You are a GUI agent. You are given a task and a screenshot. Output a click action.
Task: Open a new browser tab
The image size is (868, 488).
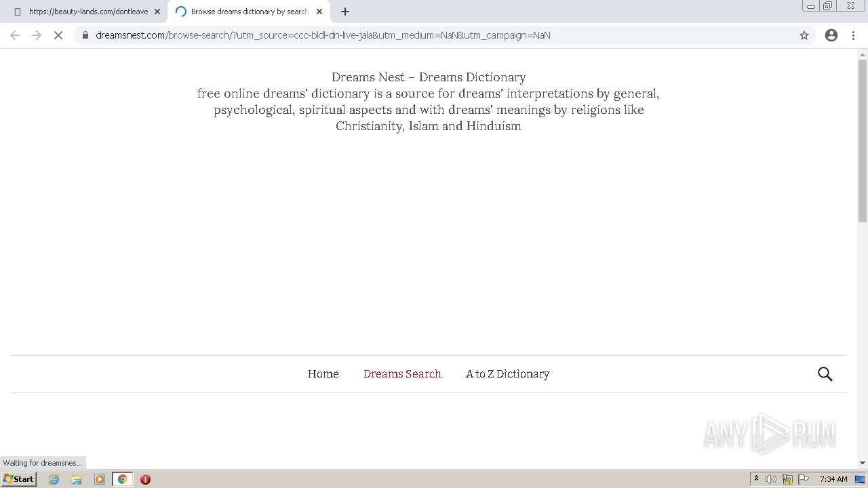[344, 12]
